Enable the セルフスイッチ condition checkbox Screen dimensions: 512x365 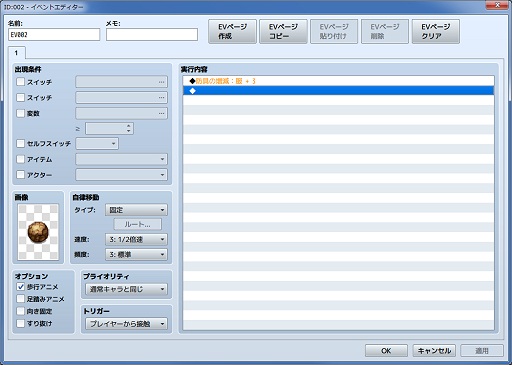[21, 143]
